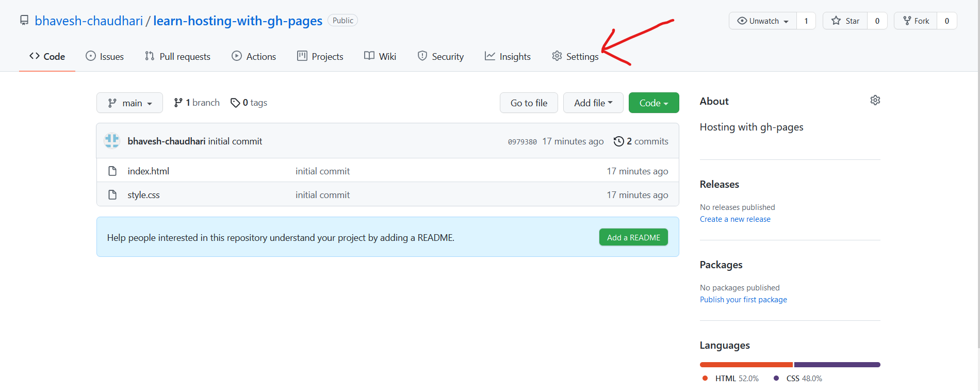980x391 pixels.
Task: Click the About section gear icon
Action: coord(875,100)
